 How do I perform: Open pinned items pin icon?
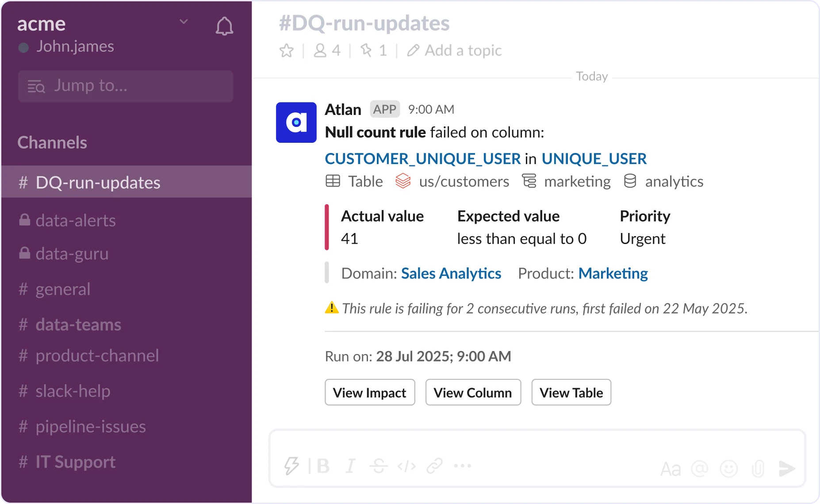coord(366,50)
